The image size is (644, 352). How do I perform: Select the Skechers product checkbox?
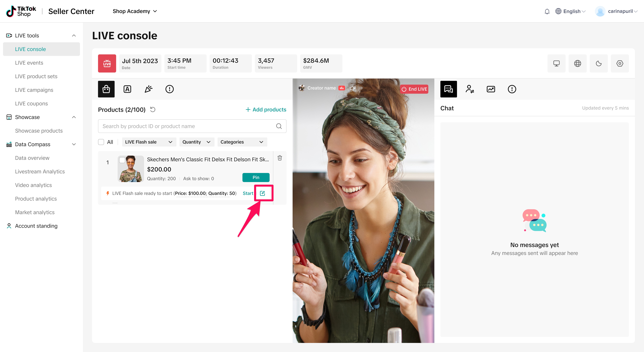[122, 160]
